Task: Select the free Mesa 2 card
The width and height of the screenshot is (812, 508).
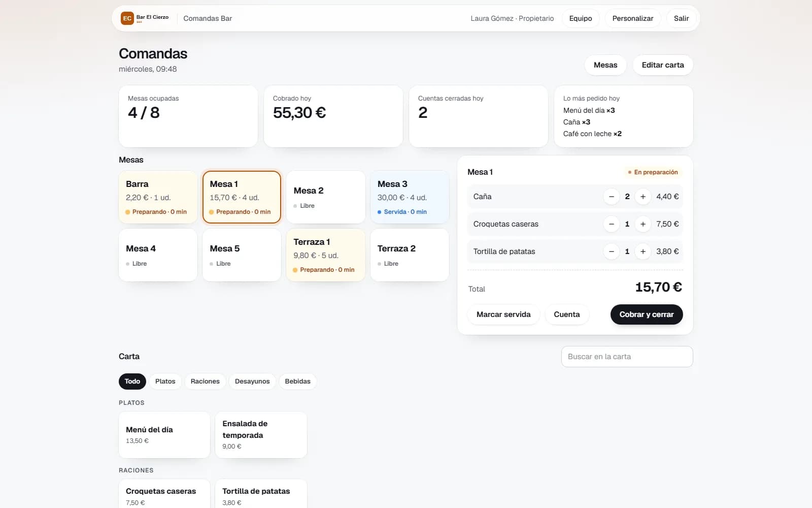Action: 326,197
